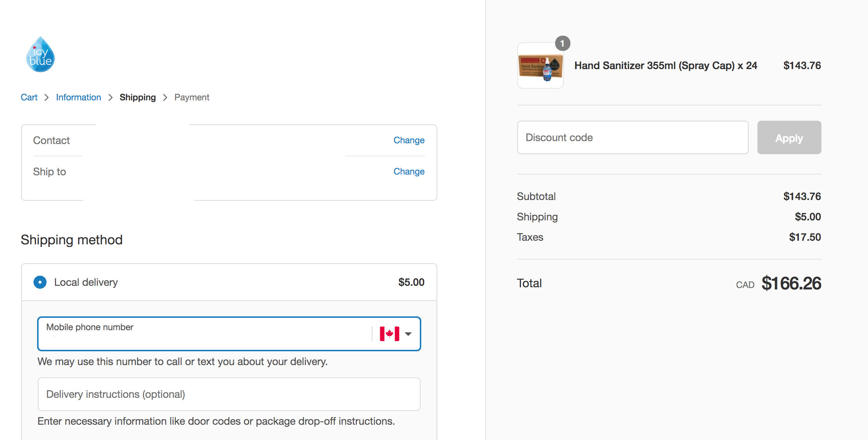Expand the phone country code dropdown arrow
This screenshot has width=868, height=440.
(x=408, y=334)
